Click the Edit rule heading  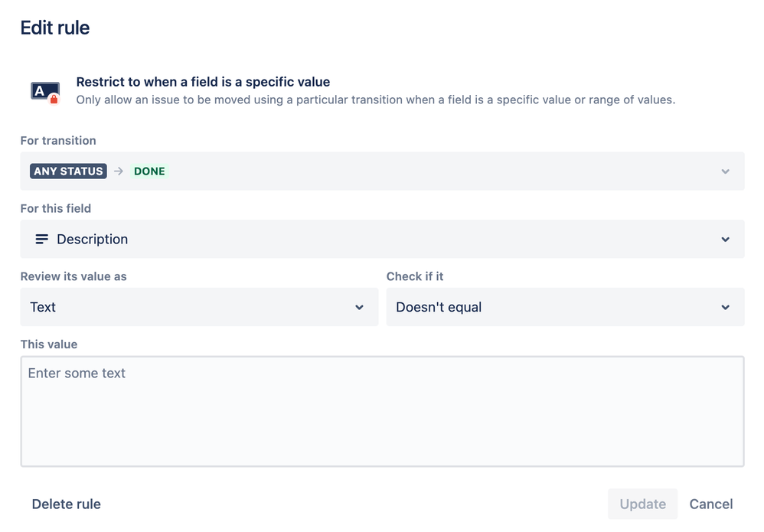click(x=55, y=28)
